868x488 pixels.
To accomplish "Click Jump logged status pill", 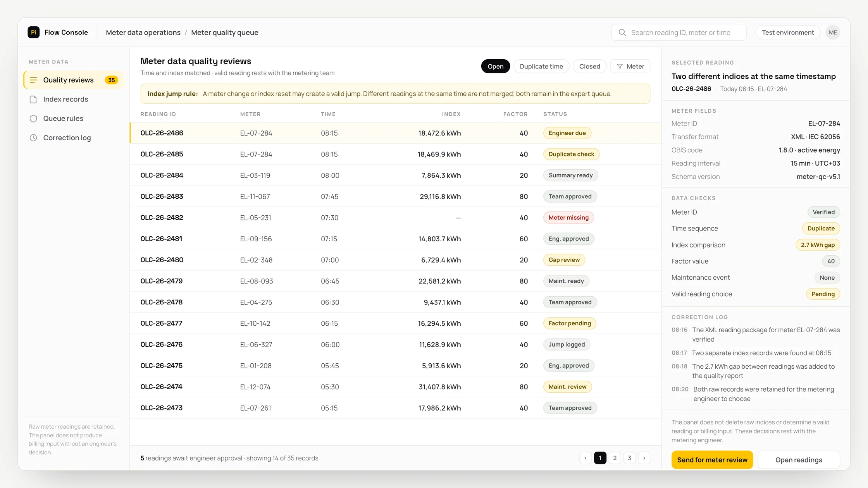I will pyautogui.click(x=567, y=345).
